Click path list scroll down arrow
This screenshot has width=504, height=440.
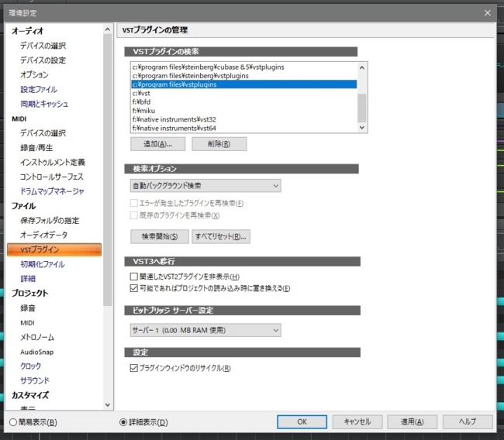tap(362, 128)
